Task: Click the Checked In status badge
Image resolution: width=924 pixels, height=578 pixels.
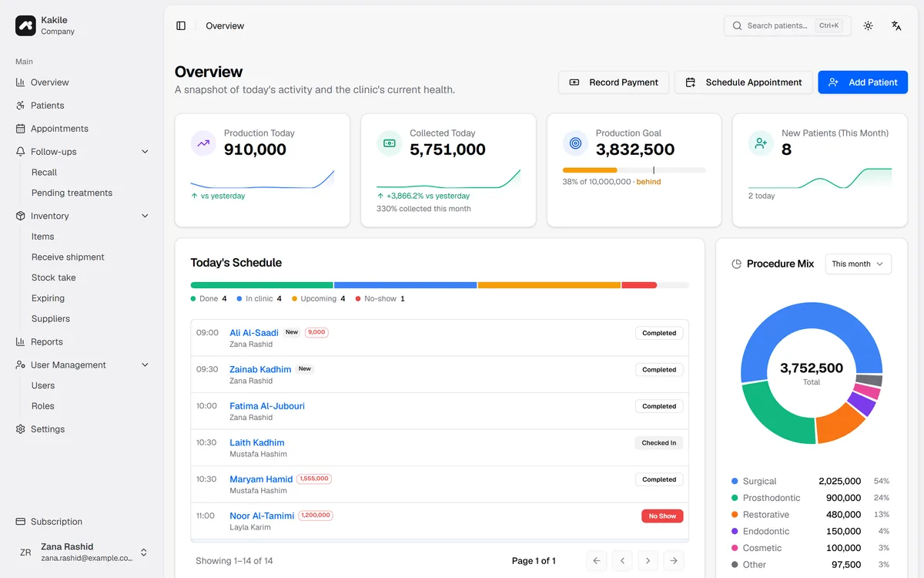Action: [x=659, y=443]
